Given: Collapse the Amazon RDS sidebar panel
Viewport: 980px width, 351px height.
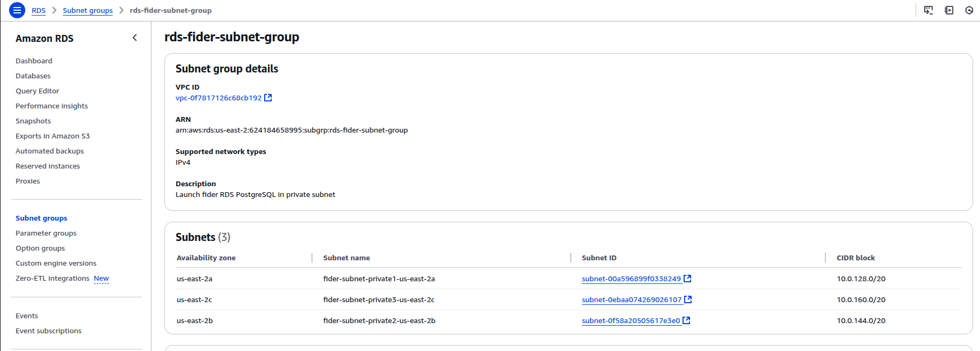Looking at the screenshot, I should click(135, 38).
